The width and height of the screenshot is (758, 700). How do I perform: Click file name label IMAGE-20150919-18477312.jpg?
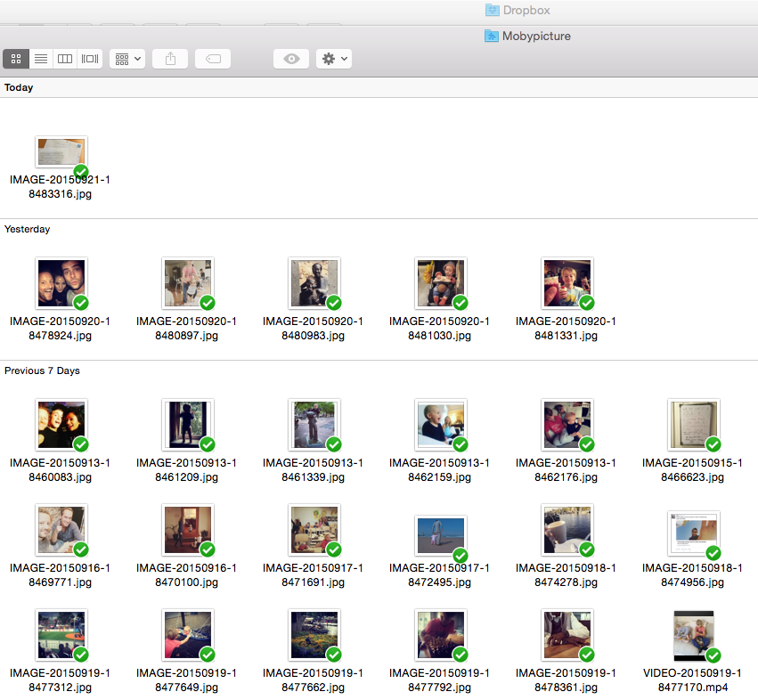(60, 680)
